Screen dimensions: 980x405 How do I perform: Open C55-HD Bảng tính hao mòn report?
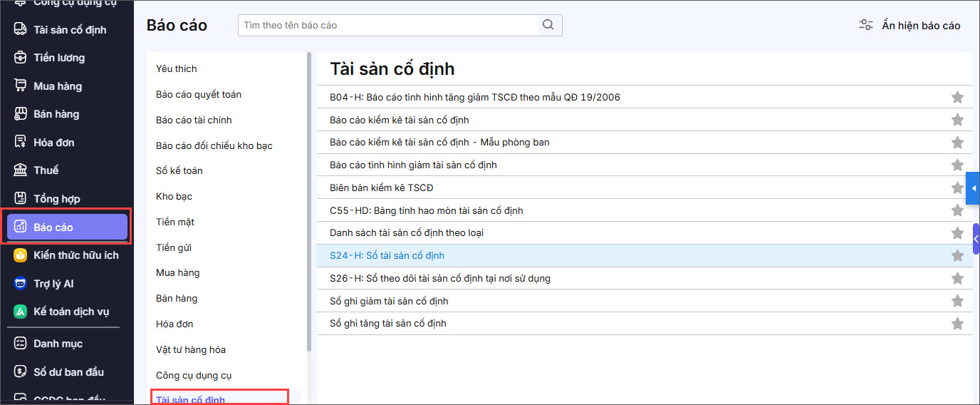(x=427, y=210)
